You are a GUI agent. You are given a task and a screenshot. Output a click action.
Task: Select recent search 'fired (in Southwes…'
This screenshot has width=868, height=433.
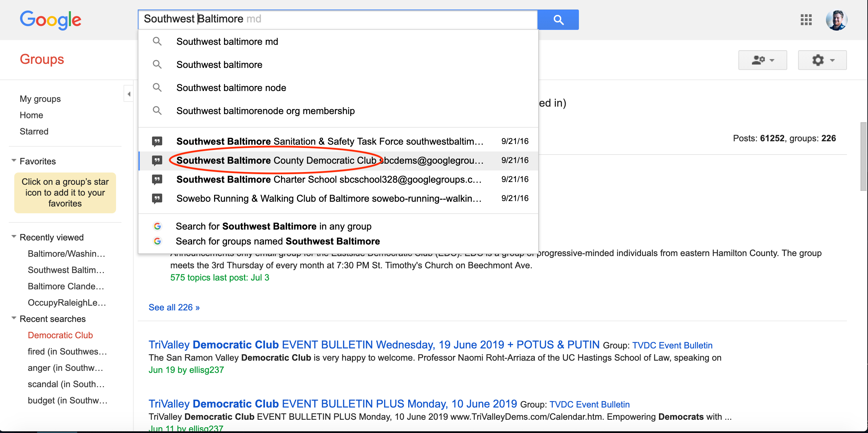click(x=67, y=351)
